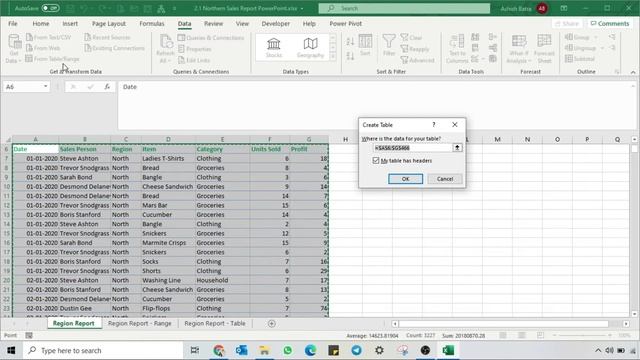Open Windows Start menu
The image size is (640, 360).
point(11,351)
